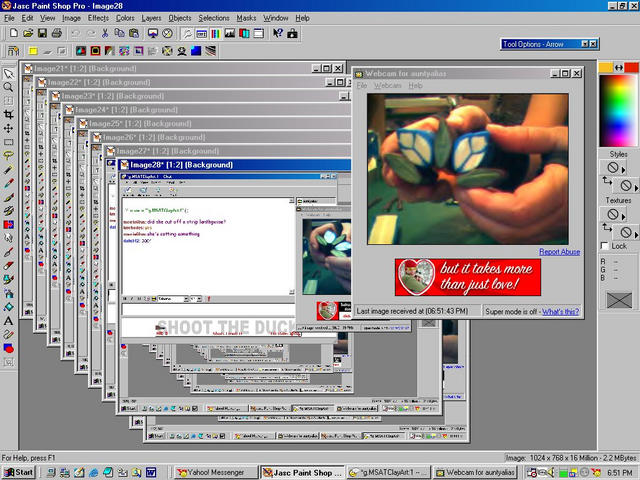Select the rectangular Selection tool
640x480 pixels.
coord(8,142)
